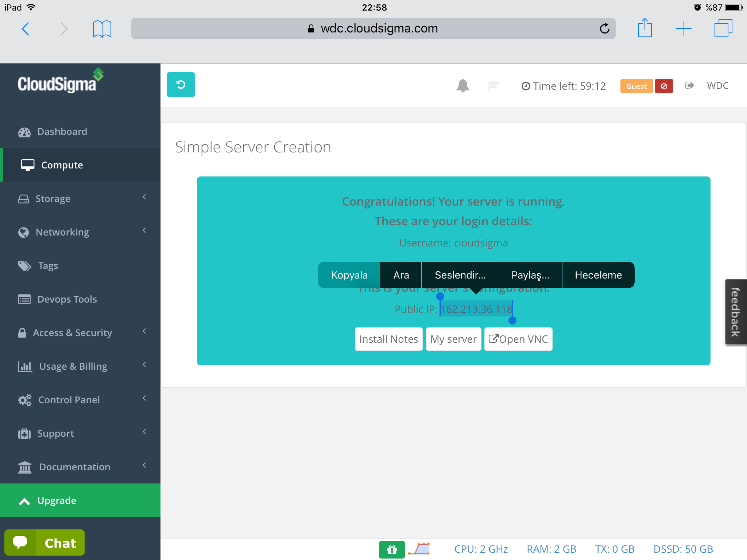
Task: Open Dashboard from sidebar
Action: click(x=80, y=132)
